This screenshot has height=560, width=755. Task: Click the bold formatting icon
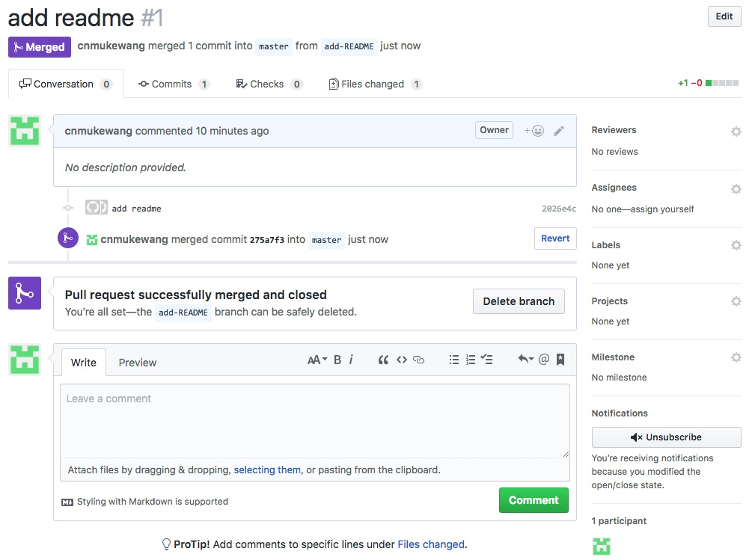pyautogui.click(x=337, y=360)
